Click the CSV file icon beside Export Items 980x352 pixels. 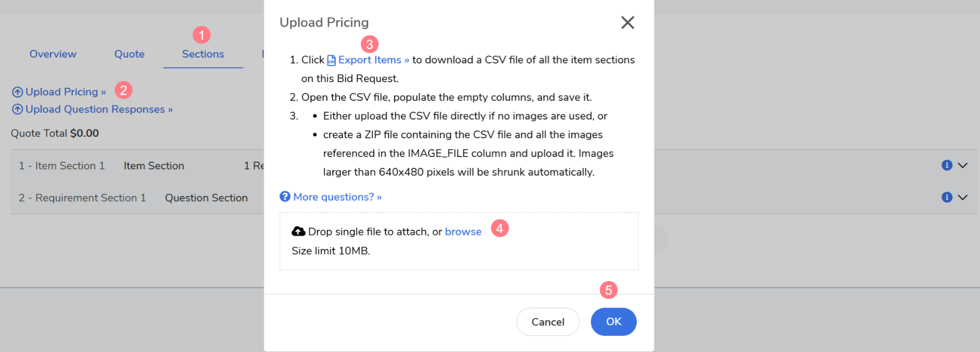click(x=331, y=60)
